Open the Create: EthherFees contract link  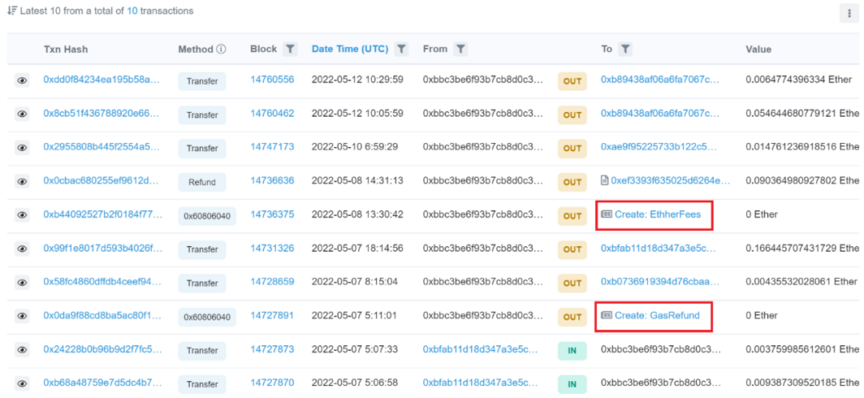(658, 214)
